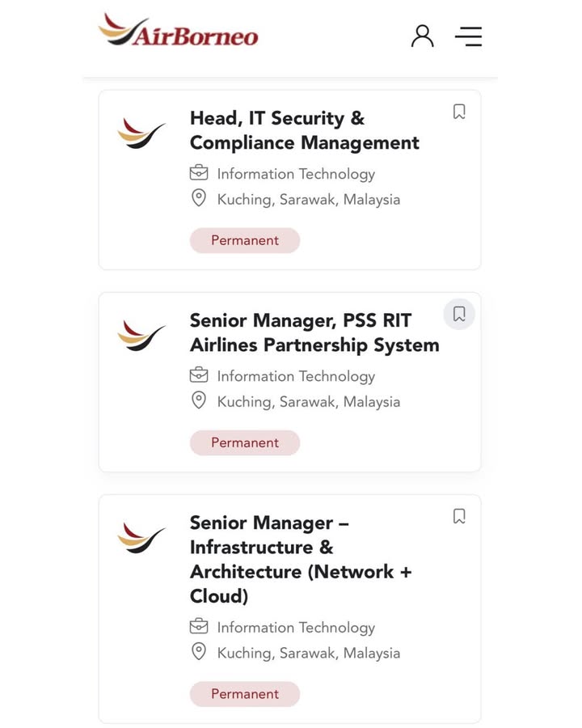This screenshot has width=582, height=728.
Task: Click Permanent tag on Infrastructure job
Action: point(244,694)
